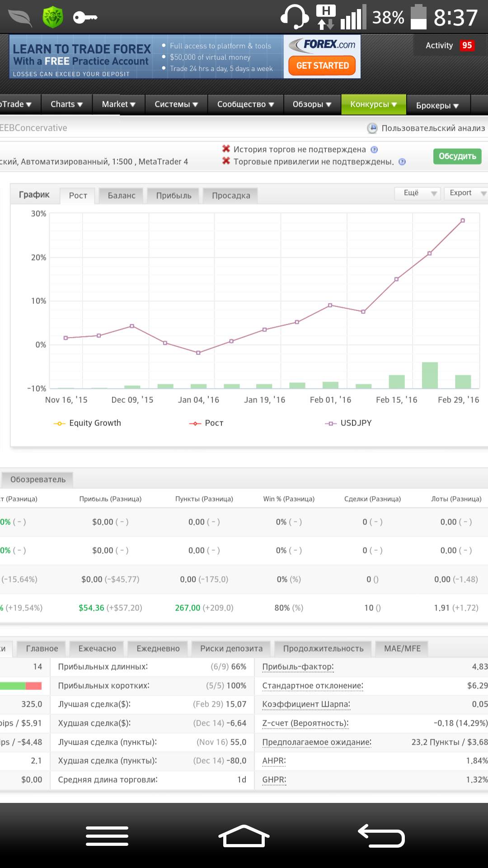Click the tallest green volume bar
Screen dimensions: 488x868
[x=430, y=375]
